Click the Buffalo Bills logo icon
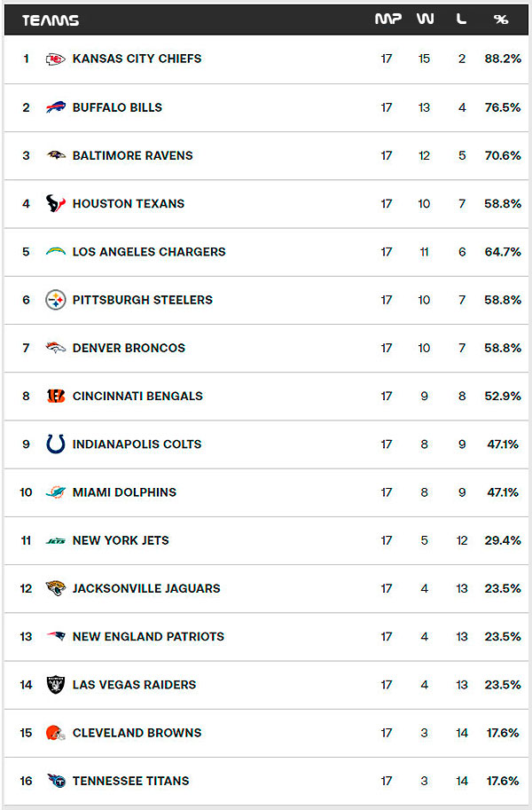Viewport: 532px width, 810px height. click(x=56, y=107)
